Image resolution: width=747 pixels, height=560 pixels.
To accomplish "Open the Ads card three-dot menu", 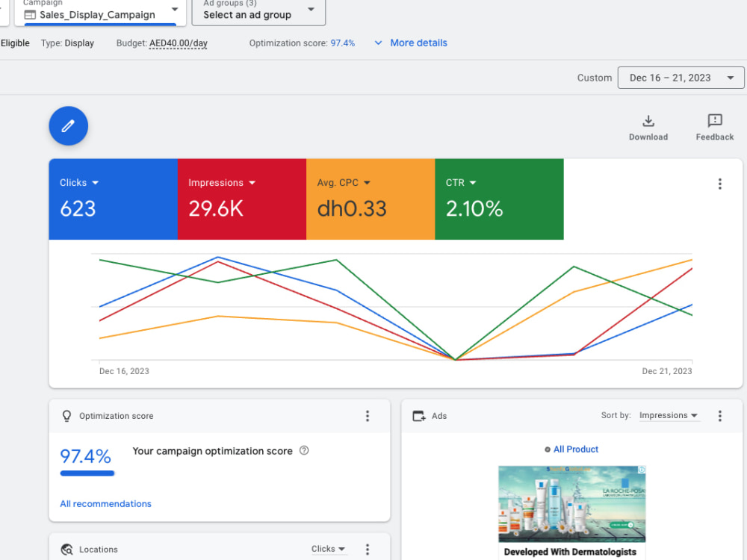I will [x=720, y=416].
